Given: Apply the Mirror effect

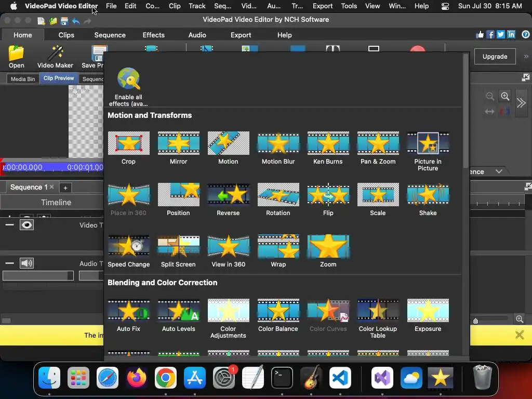Looking at the screenshot, I should [x=179, y=148].
